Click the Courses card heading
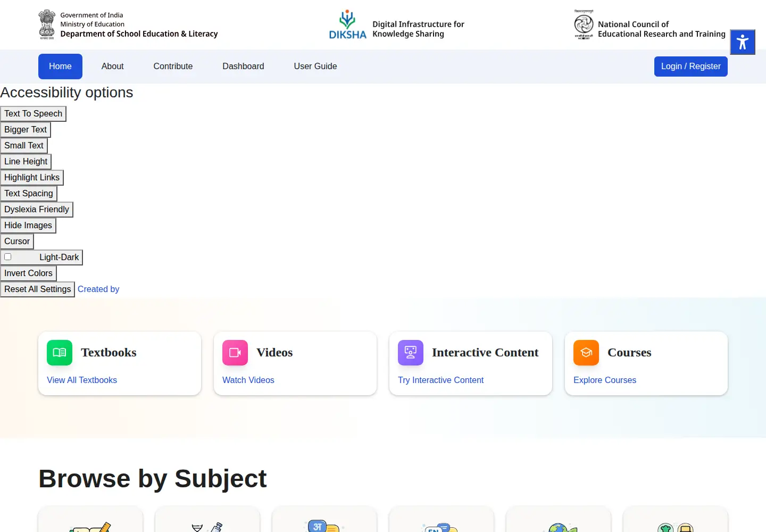Image resolution: width=766 pixels, height=532 pixels. [629, 353]
